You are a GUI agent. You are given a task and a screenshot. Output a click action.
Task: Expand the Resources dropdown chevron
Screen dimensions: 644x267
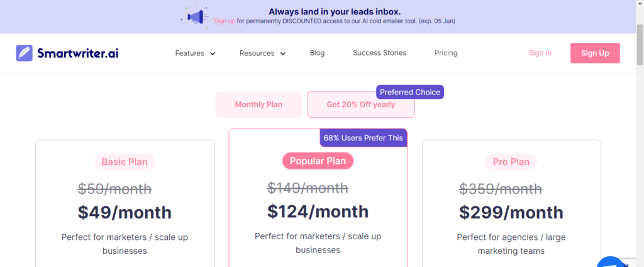pyautogui.click(x=282, y=54)
